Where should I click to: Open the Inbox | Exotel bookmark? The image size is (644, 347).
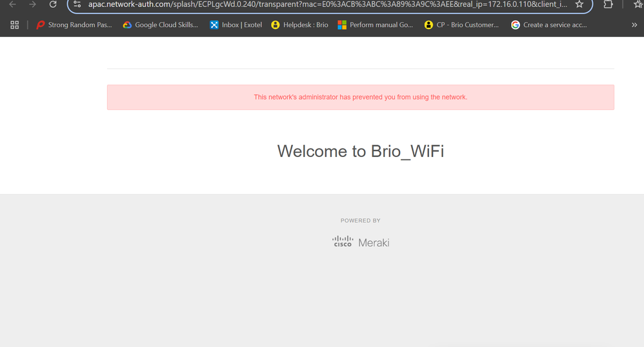point(236,25)
